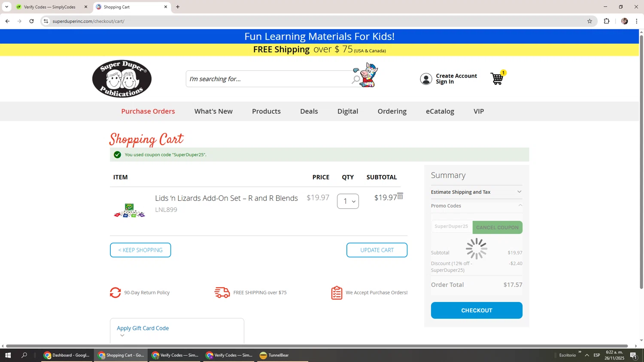Open the Ordering menu

pyautogui.click(x=392, y=112)
